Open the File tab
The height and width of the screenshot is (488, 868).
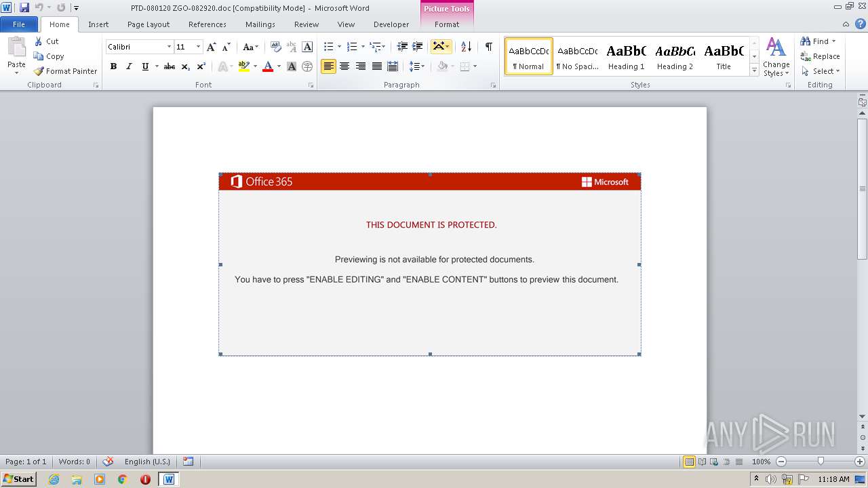click(x=19, y=24)
